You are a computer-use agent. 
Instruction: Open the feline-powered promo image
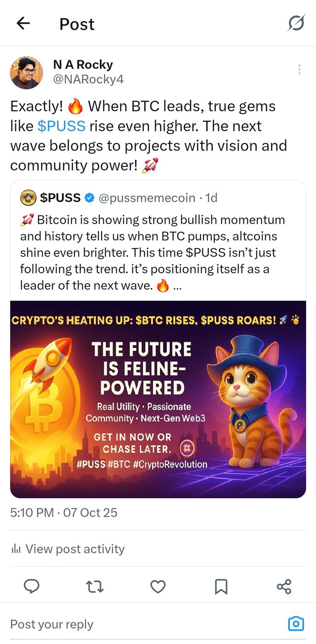(x=158, y=399)
